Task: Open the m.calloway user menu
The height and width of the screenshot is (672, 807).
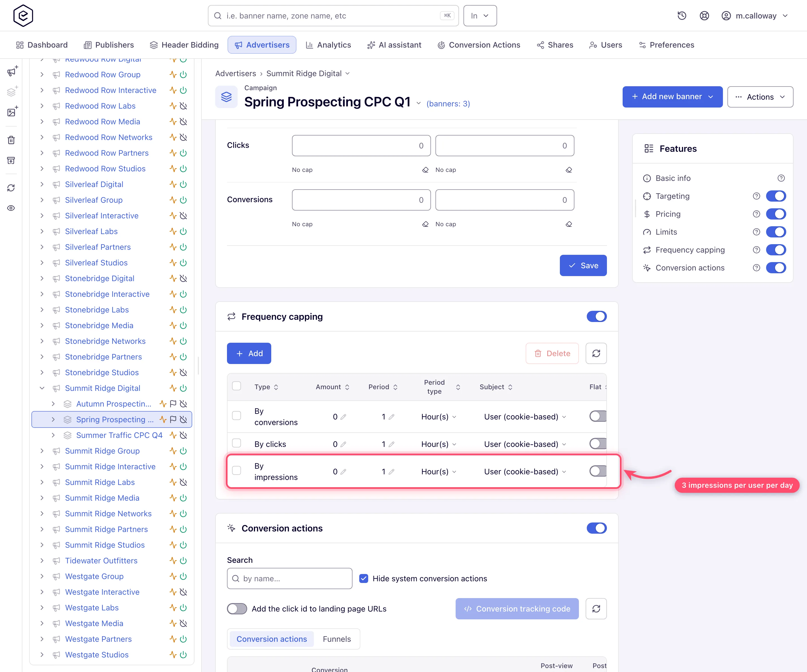Action: (755, 16)
